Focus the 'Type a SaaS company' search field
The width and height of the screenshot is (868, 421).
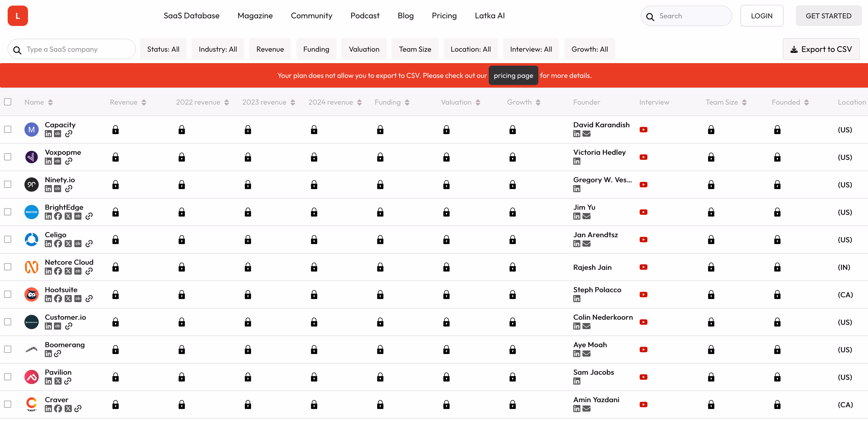pos(72,49)
